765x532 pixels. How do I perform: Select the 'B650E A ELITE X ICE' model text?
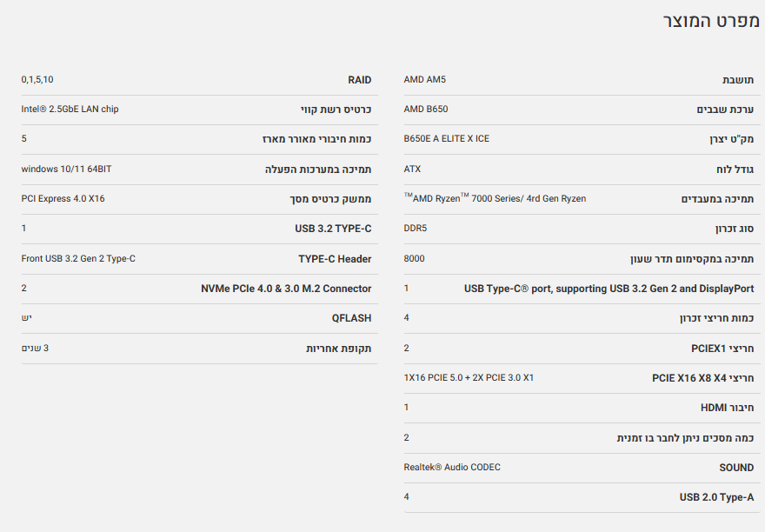(x=446, y=139)
